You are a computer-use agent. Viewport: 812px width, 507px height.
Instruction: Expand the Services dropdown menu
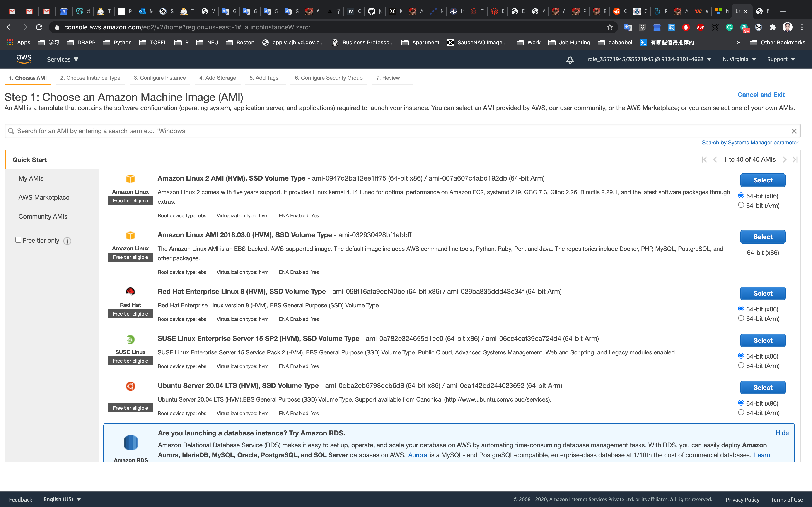tap(62, 59)
